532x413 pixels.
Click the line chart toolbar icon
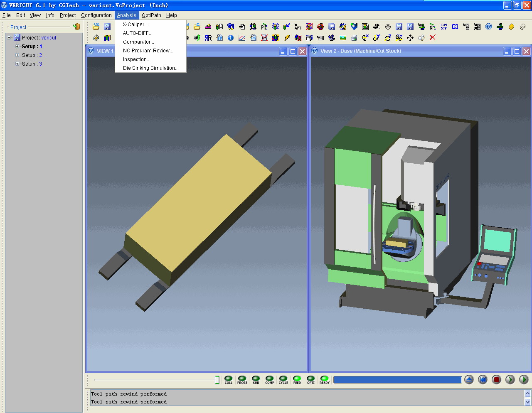coord(242,38)
